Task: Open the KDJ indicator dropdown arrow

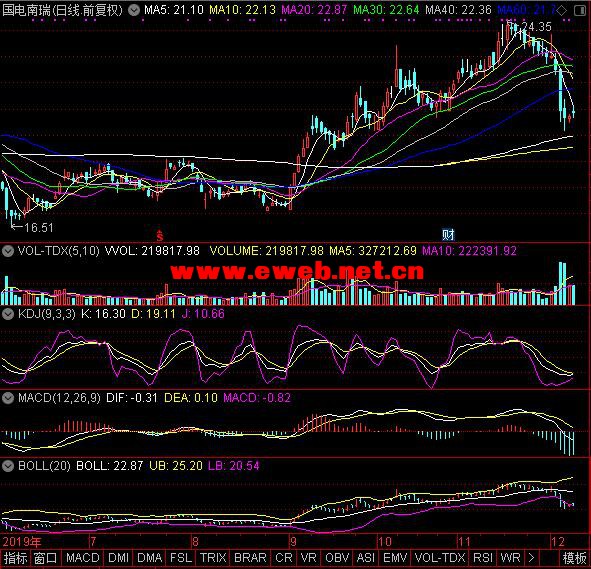Action: coord(8,314)
